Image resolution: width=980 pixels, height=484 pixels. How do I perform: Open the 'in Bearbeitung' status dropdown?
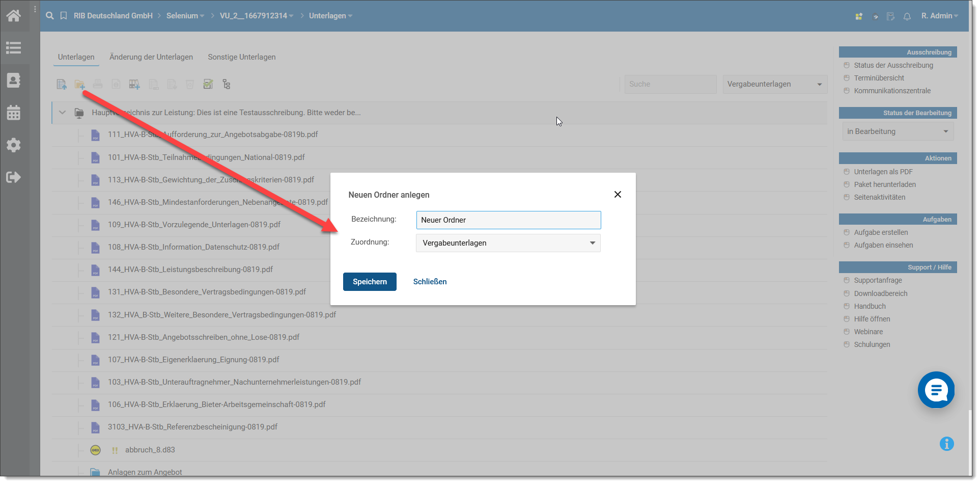pyautogui.click(x=898, y=131)
